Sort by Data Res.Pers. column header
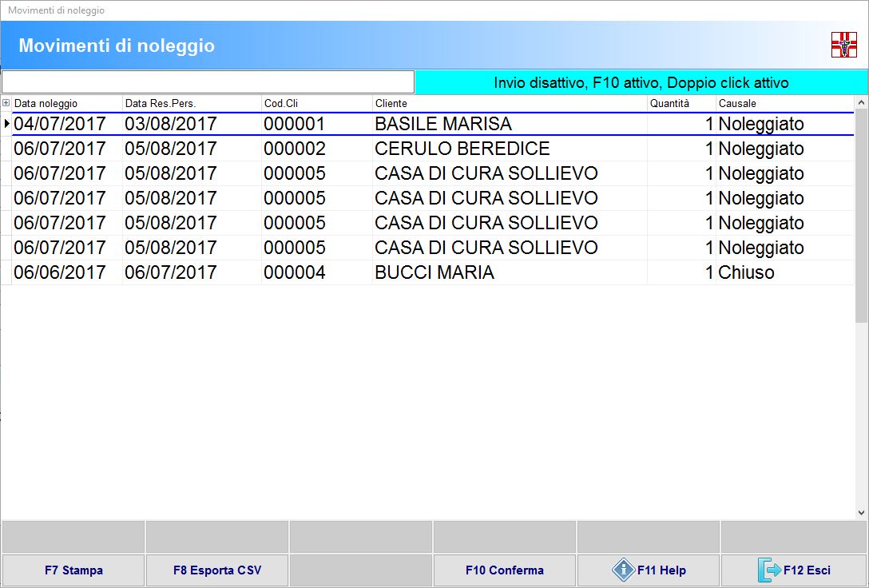The image size is (869, 588). [192, 103]
